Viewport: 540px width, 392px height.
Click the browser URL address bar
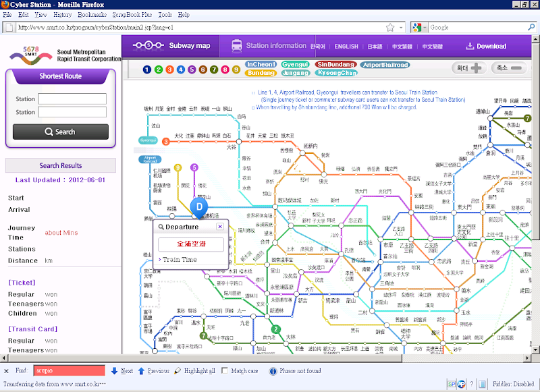coord(200,28)
